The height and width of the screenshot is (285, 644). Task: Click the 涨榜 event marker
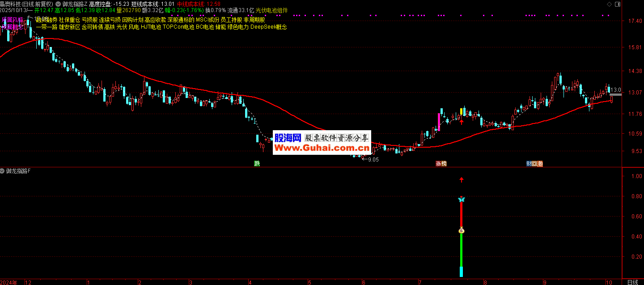[441, 164]
